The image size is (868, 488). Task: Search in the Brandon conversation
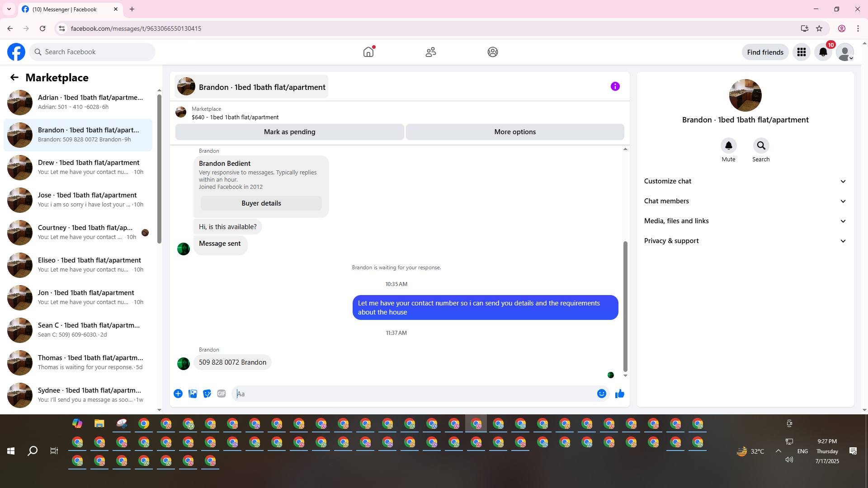pyautogui.click(x=761, y=145)
